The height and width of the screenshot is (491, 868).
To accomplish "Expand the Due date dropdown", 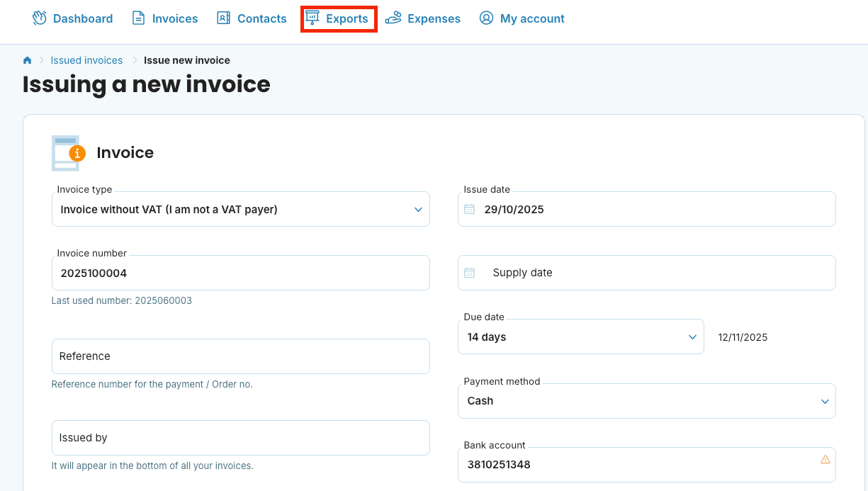I will pyautogui.click(x=581, y=337).
